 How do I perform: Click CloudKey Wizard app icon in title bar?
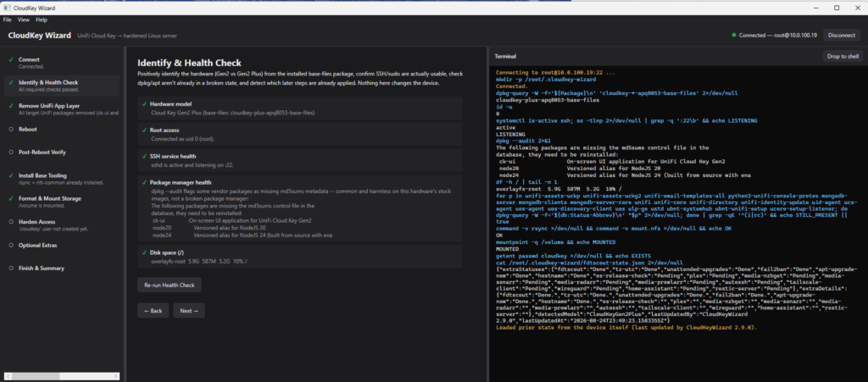pos(7,8)
